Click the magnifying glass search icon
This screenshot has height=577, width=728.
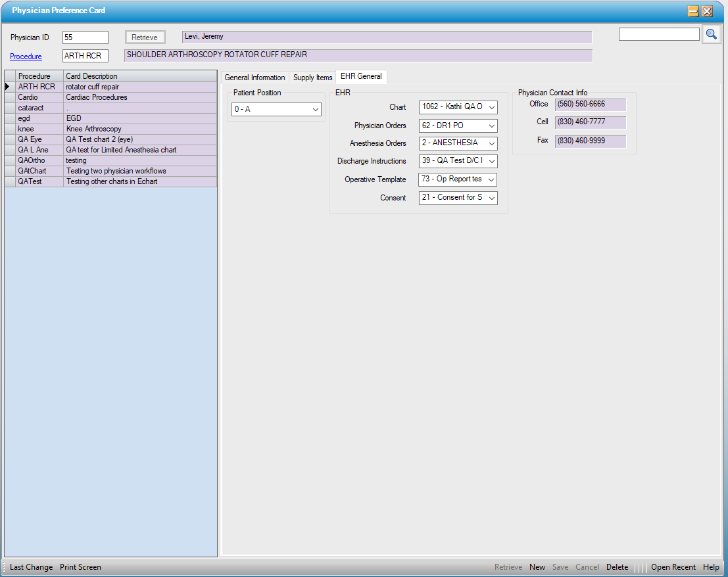[711, 34]
